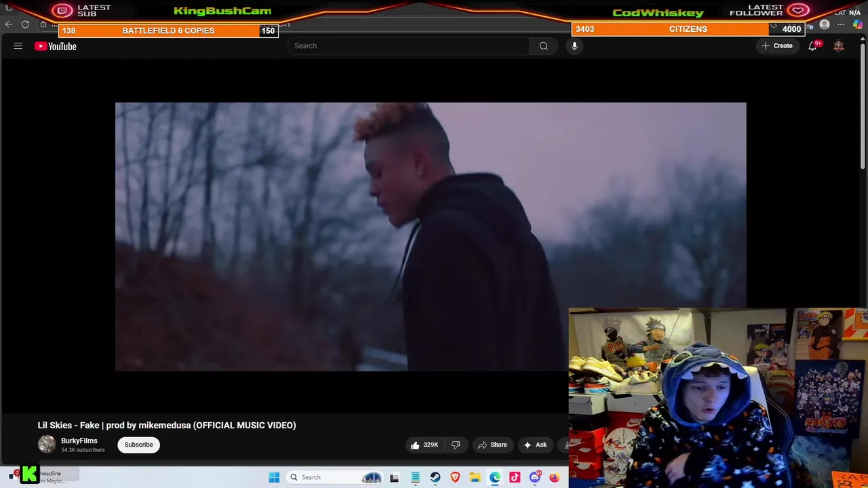Click the video title Lil Skies - Fake
The width and height of the screenshot is (868, 488).
pyautogui.click(x=167, y=425)
